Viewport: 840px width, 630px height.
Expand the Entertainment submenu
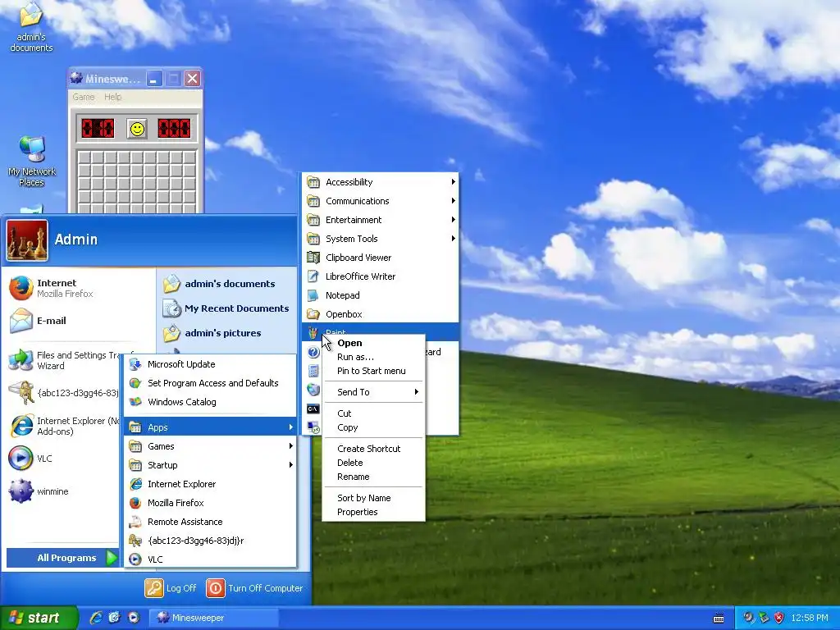(381, 220)
